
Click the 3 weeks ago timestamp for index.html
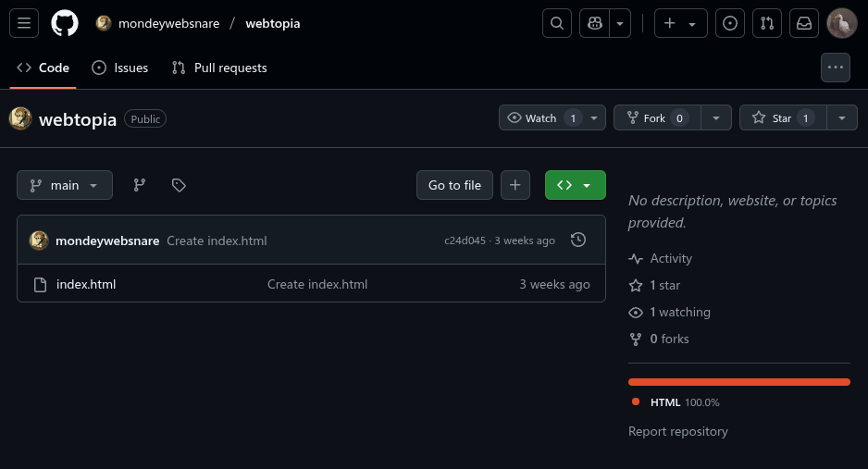click(554, 284)
